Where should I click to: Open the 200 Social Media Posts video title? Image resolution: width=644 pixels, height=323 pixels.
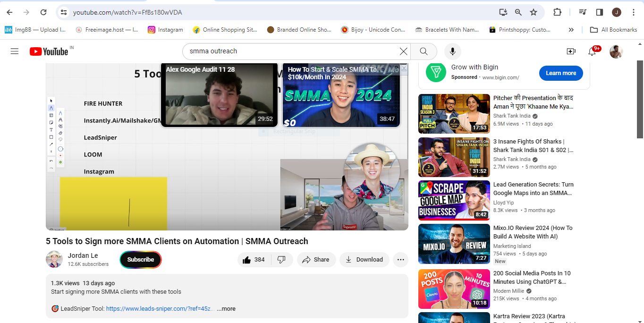click(x=532, y=277)
